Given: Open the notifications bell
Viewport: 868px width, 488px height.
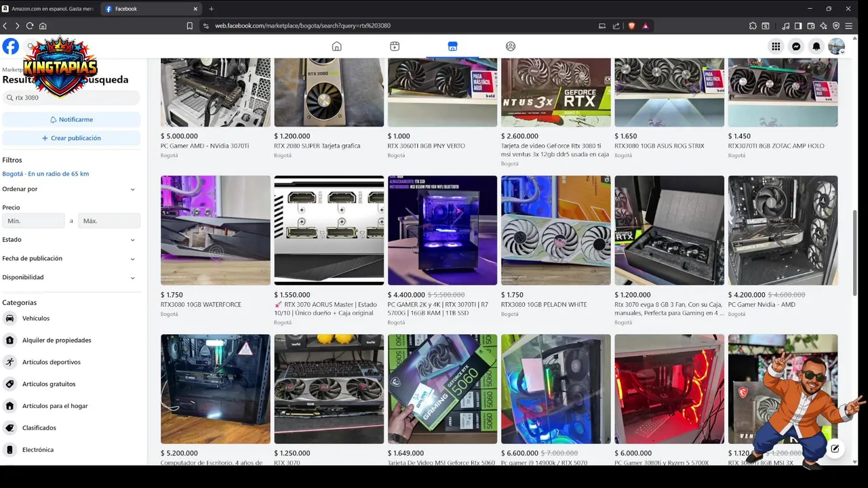Looking at the screenshot, I should click(x=816, y=46).
